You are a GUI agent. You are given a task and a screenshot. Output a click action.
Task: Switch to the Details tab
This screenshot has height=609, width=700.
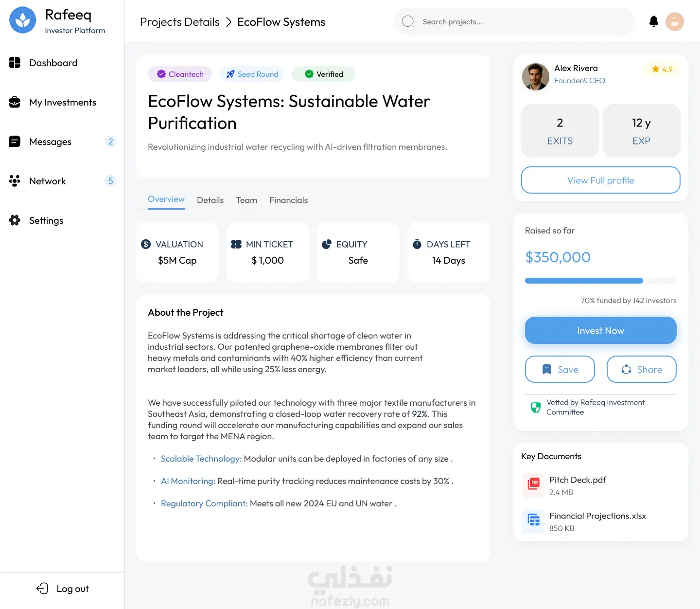click(210, 200)
